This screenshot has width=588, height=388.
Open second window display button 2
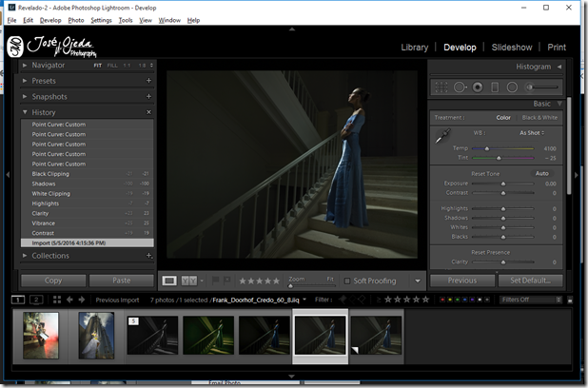tap(36, 300)
